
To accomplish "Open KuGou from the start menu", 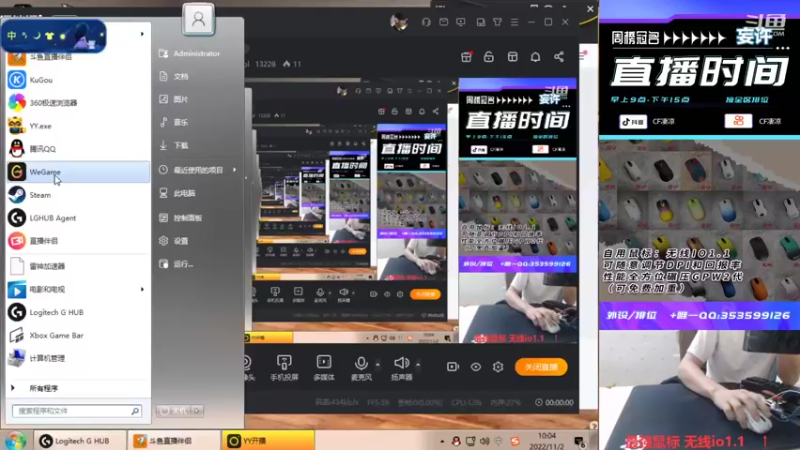I will (x=78, y=80).
